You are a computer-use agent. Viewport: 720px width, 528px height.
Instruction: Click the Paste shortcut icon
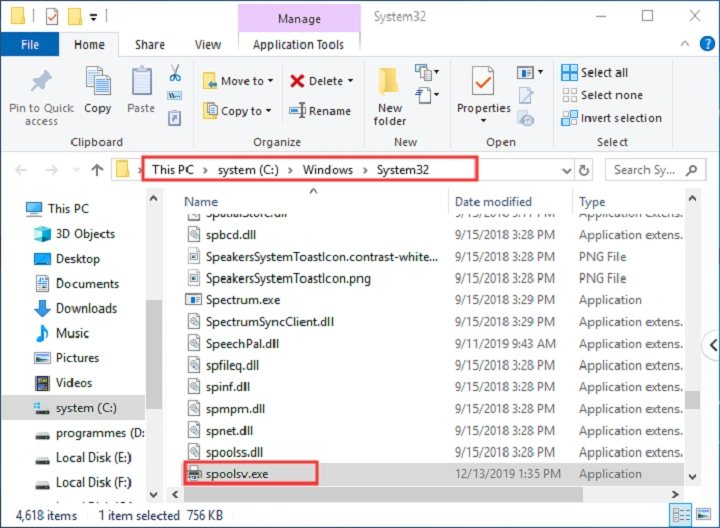[174, 118]
